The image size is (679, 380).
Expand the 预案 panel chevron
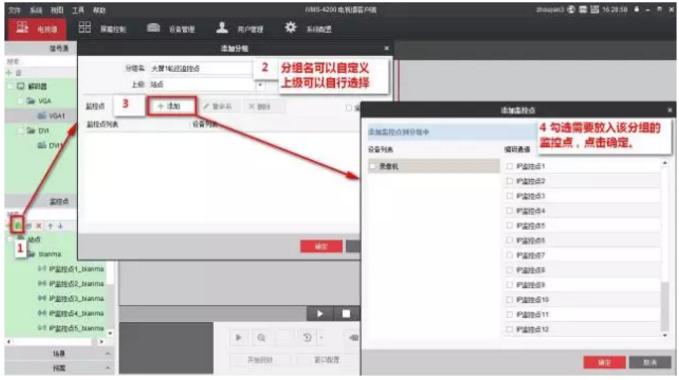(x=107, y=368)
